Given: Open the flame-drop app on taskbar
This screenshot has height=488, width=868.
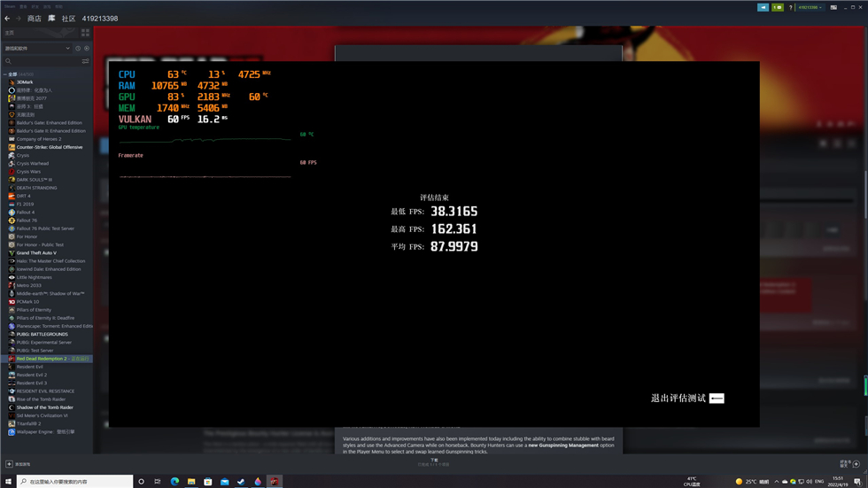Looking at the screenshot, I should coord(258,482).
